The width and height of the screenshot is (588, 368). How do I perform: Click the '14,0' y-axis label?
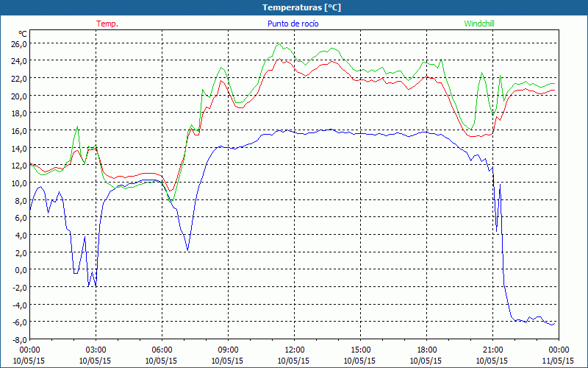click(20, 148)
